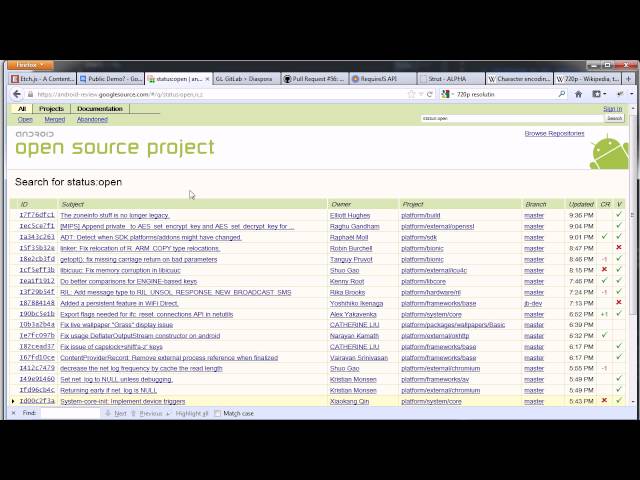Open project platform/build

coord(420,215)
